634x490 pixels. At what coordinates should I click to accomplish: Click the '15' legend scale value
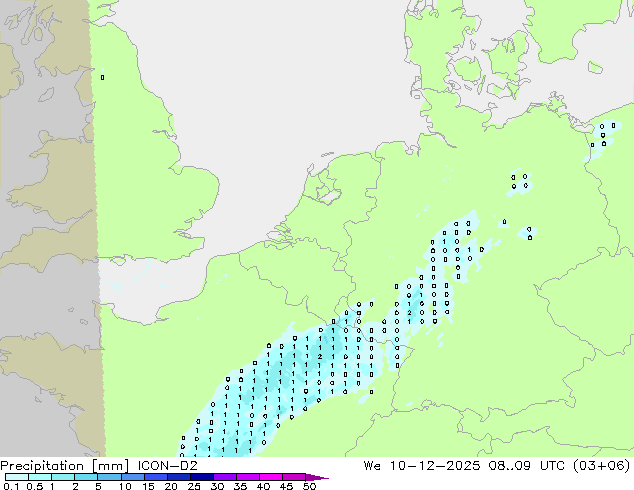coord(148,486)
